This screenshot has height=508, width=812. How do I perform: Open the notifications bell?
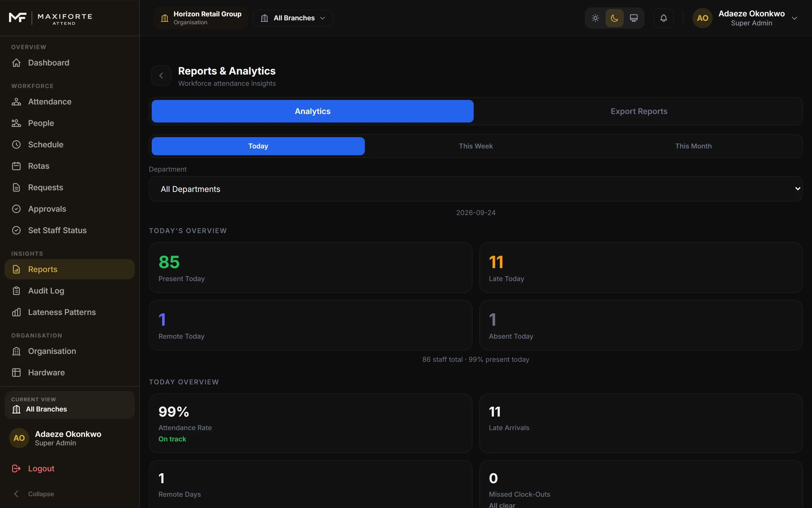(x=663, y=18)
